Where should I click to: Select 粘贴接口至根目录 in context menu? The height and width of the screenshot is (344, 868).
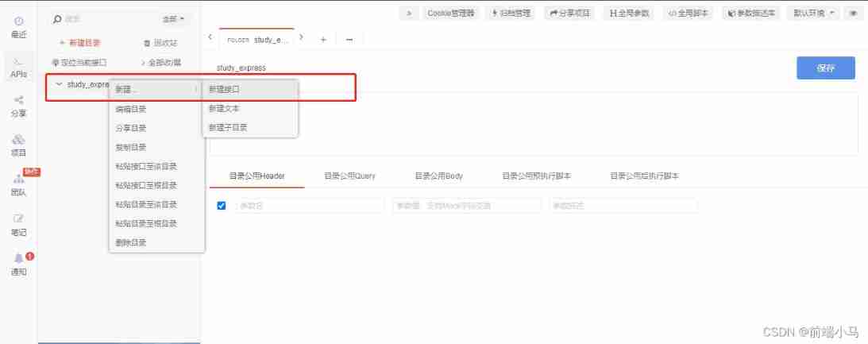[x=156, y=185]
